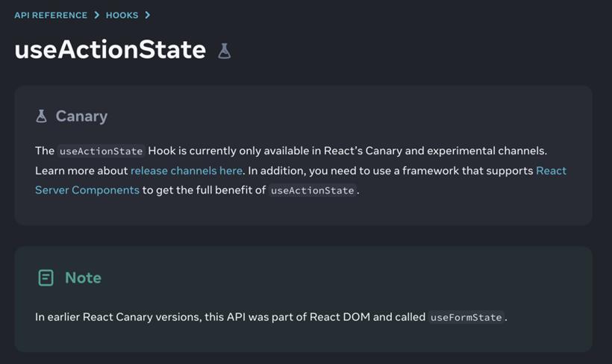Screen dimensions: 612x364
Task: Click the useActionState code ending Canary paragraph
Action: coord(312,190)
